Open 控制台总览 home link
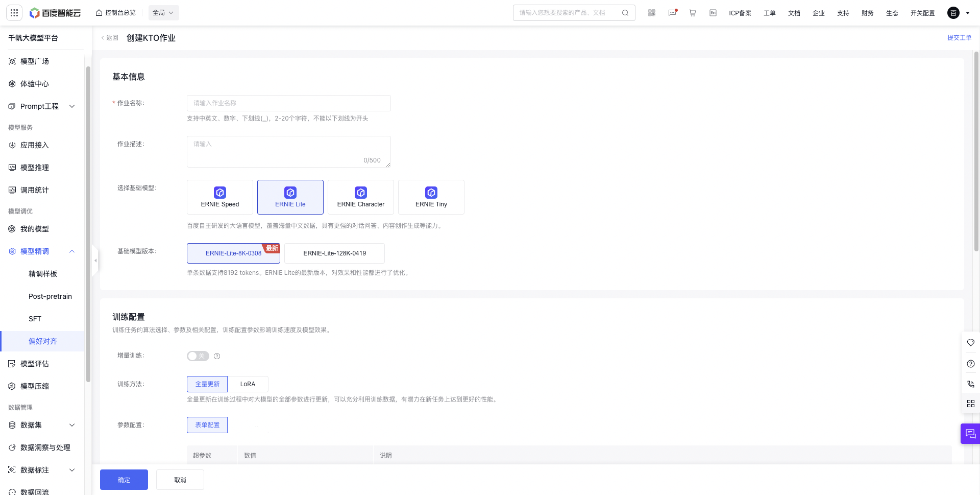The width and height of the screenshot is (980, 495). click(x=116, y=13)
